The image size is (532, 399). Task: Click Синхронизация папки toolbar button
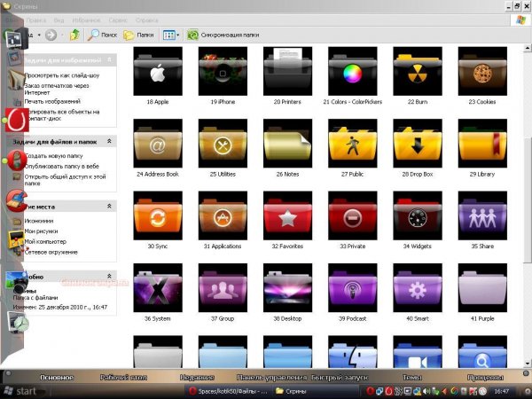click(x=223, y=35)
